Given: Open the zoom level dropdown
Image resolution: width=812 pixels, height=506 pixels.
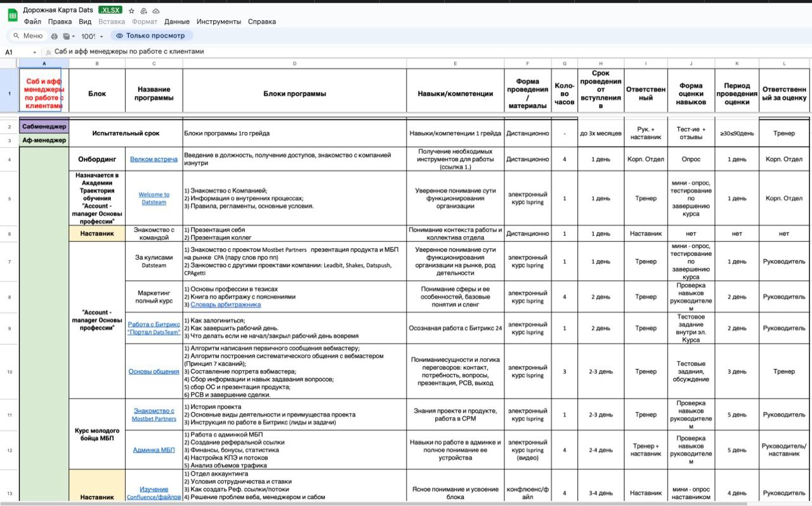Looking at the screenshot, I should [92, 36].
